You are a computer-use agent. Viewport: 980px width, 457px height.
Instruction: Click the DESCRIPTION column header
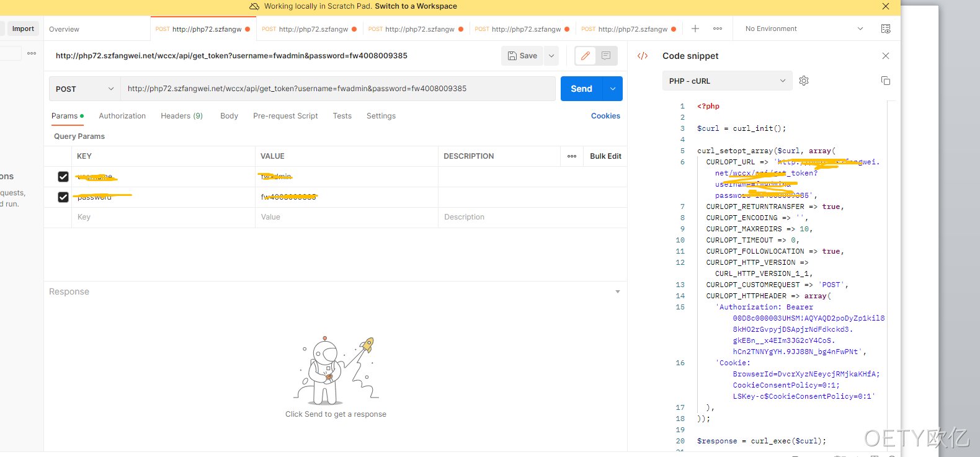(469, 156)
